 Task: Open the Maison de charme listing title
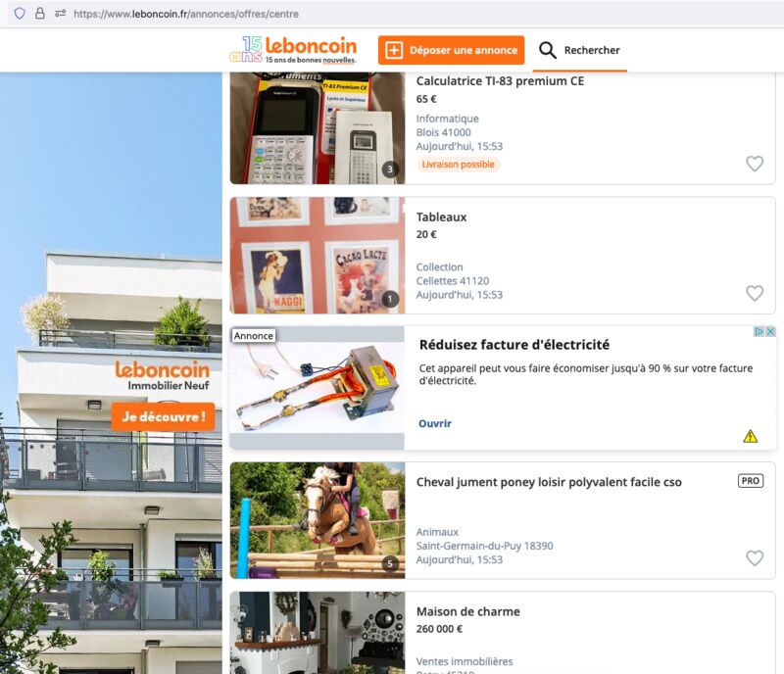(x=468, y=611)
